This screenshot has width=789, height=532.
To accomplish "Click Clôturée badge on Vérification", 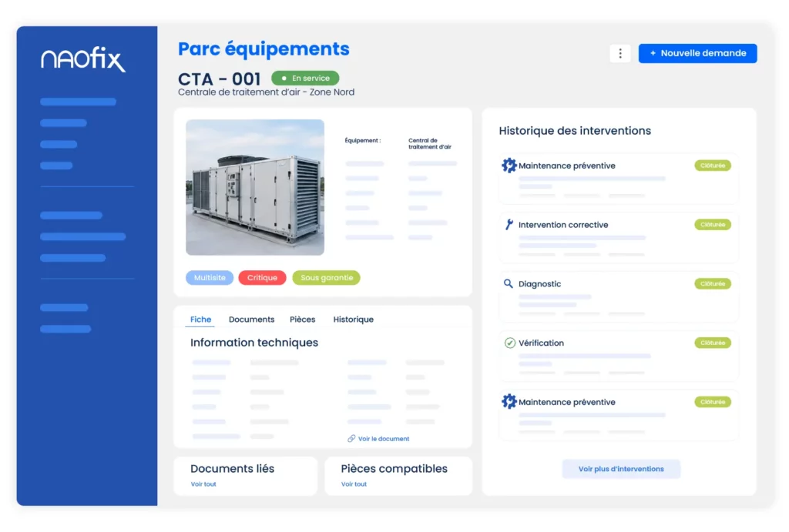I will click(713, 343).
